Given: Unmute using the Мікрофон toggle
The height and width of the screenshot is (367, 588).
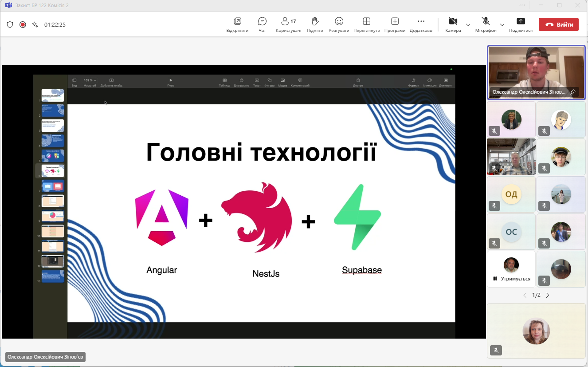Looking at the screenshot, I should [486, 21].
